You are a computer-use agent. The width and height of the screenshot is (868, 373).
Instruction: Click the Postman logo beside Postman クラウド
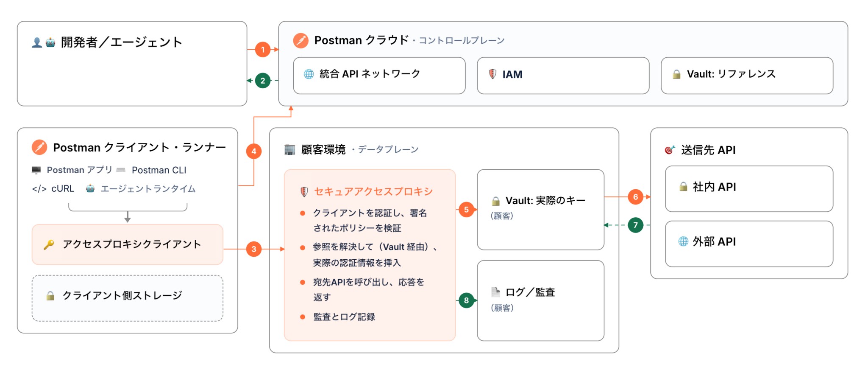[300, 40]
